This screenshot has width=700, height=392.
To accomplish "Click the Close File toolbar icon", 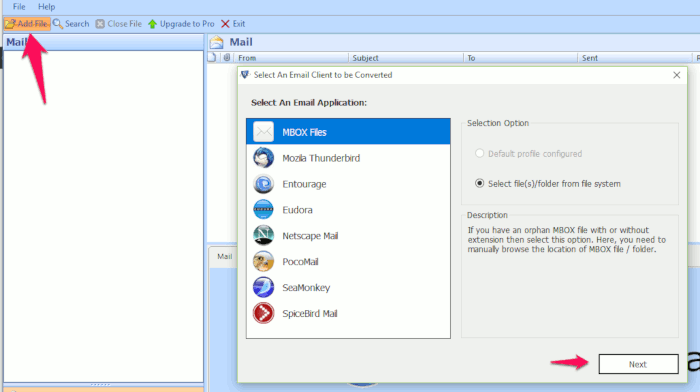I will tap(100, 24).
